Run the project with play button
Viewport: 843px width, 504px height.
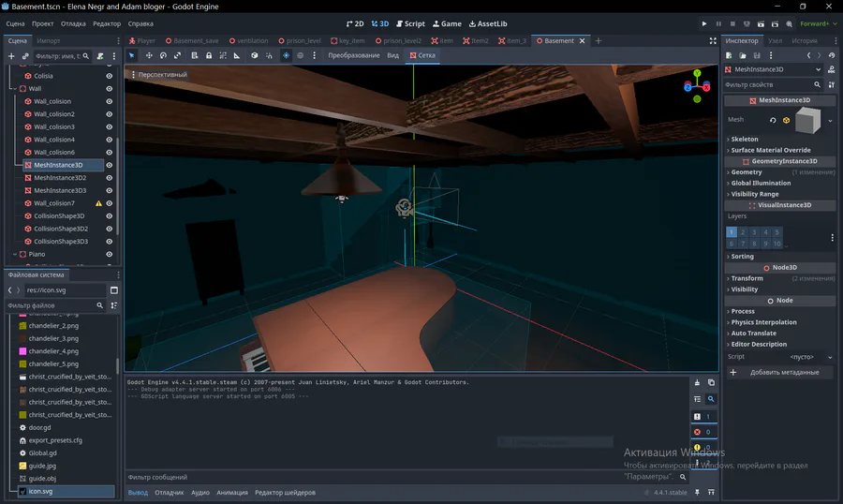pyautogui.click(x=704, y=23)
